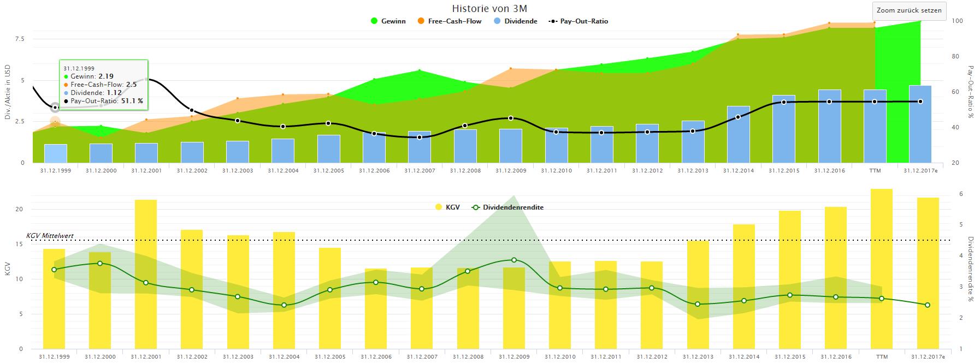
Task: Click the "KGV Mittelwert" average line label
Action: 50,236
